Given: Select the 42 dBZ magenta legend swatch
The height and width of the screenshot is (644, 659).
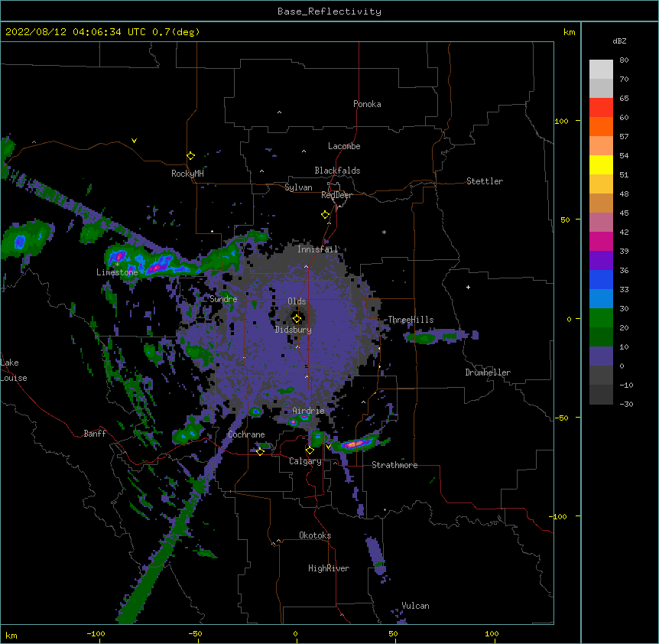Looking at the screenshot, I should [601, 241].
